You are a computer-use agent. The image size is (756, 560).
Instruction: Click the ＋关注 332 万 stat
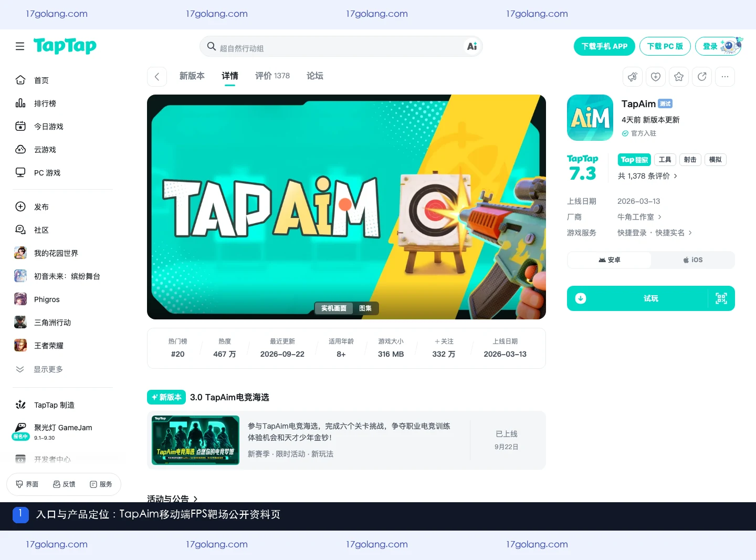444,348
